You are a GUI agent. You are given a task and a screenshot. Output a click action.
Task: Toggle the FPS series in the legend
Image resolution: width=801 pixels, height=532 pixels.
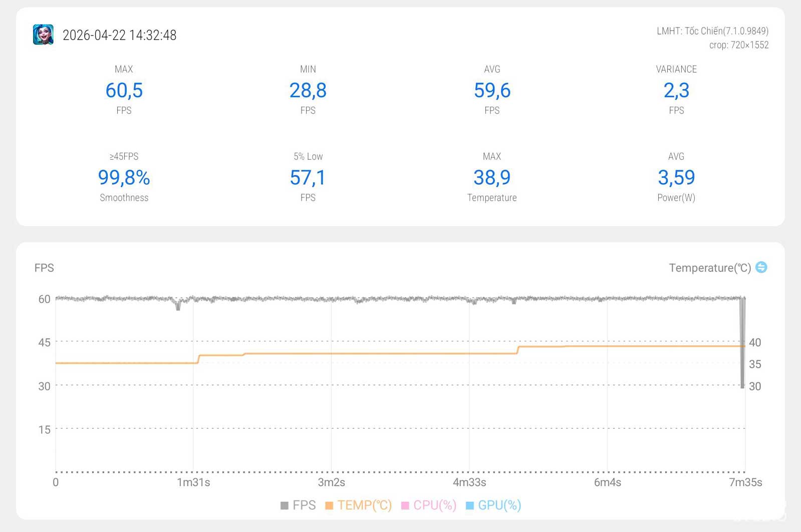coord(298,505)
